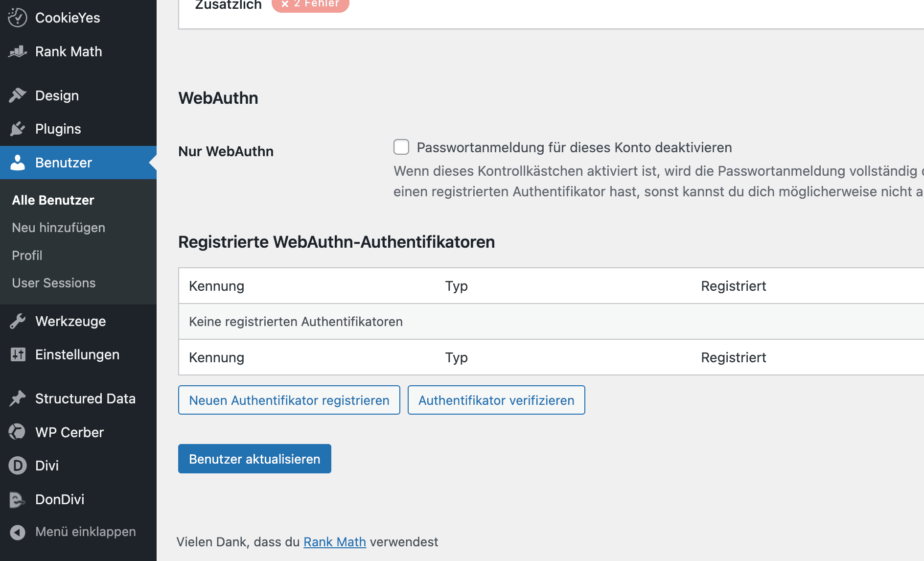
Task: Open the Profil submenu item
Action: point(27,256)
